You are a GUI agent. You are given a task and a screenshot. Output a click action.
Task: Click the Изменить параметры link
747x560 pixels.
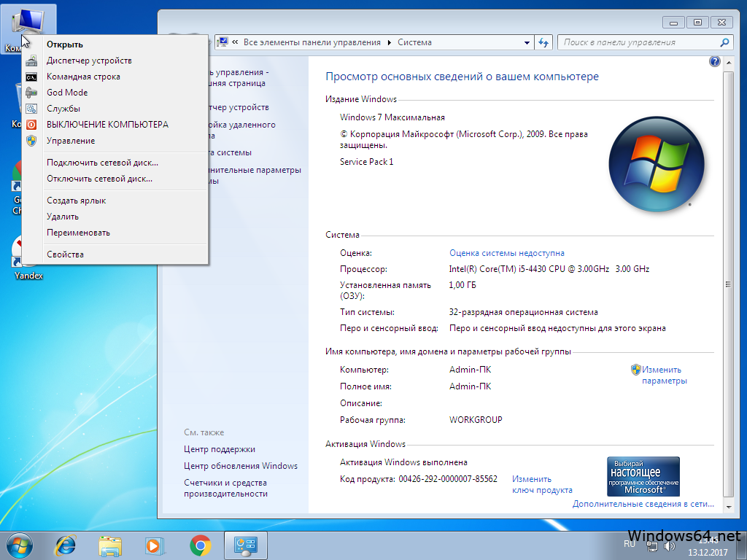[x=664, y=376]
